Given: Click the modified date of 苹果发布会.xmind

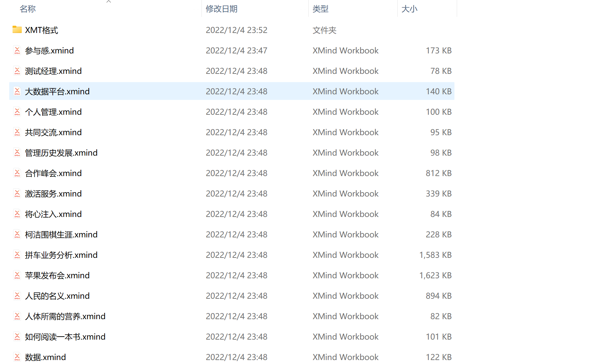Looking at the screenshot, I should click(236, 275).
